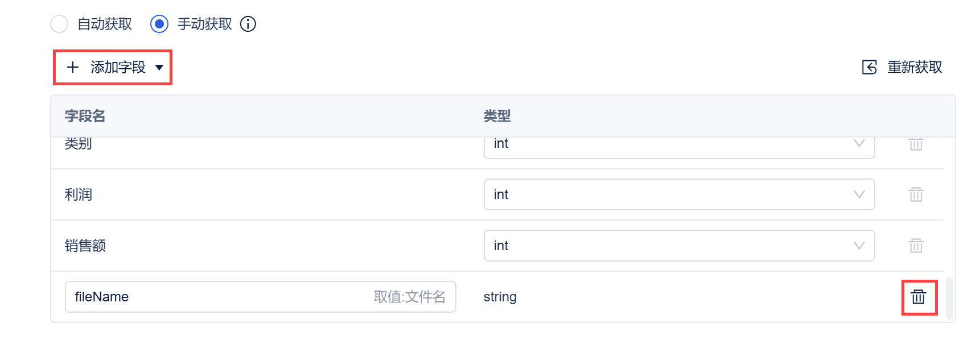This screenshot has width=980, height=340.
Task: Open type dropdown for 类别
Action: [679, 147]
